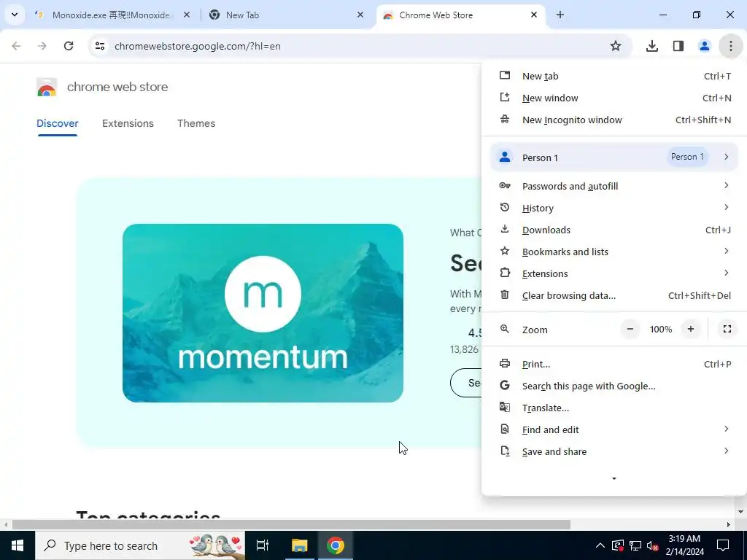Choose Print in the menu
The width and height of the screenshot is (747, 560).
coord(614,365)
